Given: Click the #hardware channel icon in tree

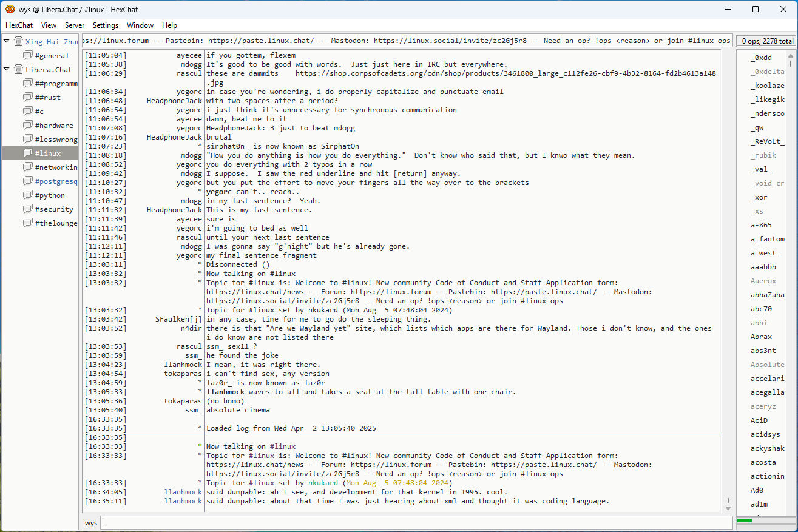Looking at the screenshot, I should click(28, 126).
